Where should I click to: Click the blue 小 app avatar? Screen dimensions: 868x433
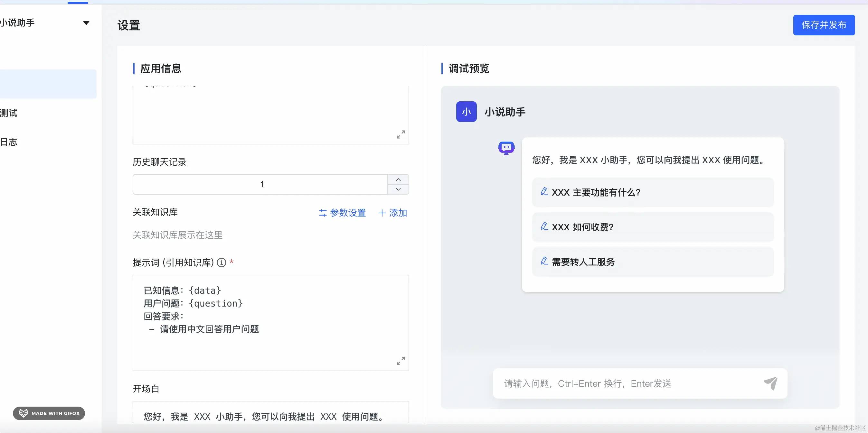[x=466, y=111]
